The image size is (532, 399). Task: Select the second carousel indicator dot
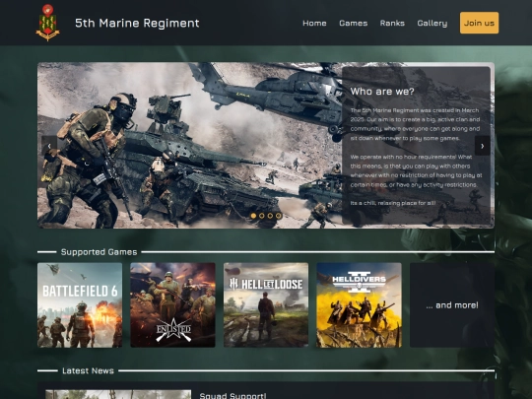pos(262,216)
